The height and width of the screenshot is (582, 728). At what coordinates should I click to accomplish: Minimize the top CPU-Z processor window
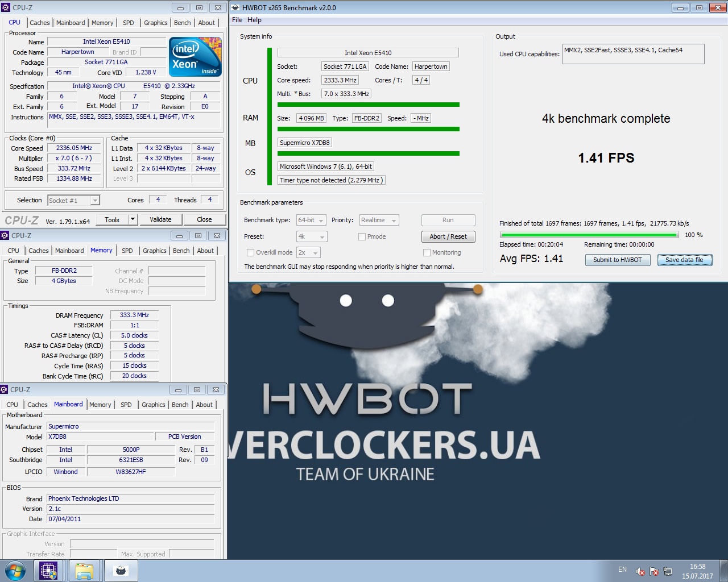click(180, 7)
